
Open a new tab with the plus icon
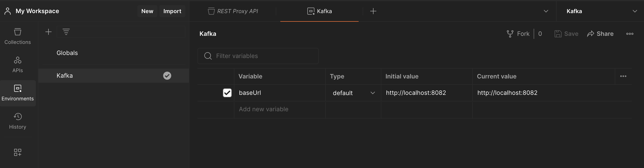(373, 11)
